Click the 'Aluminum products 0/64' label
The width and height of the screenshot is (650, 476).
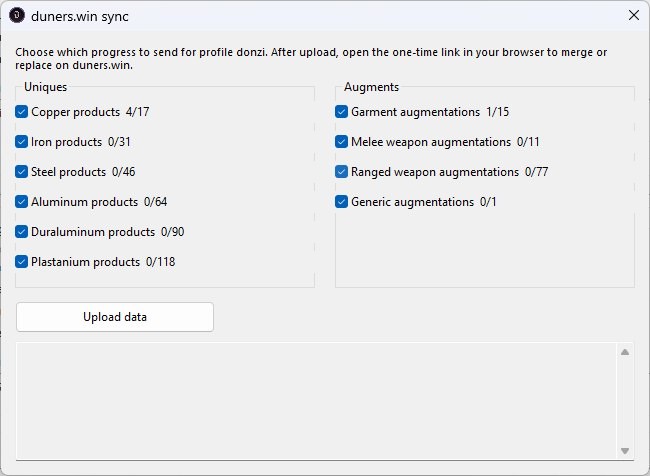pyautogui.click(x=99, y=202)
